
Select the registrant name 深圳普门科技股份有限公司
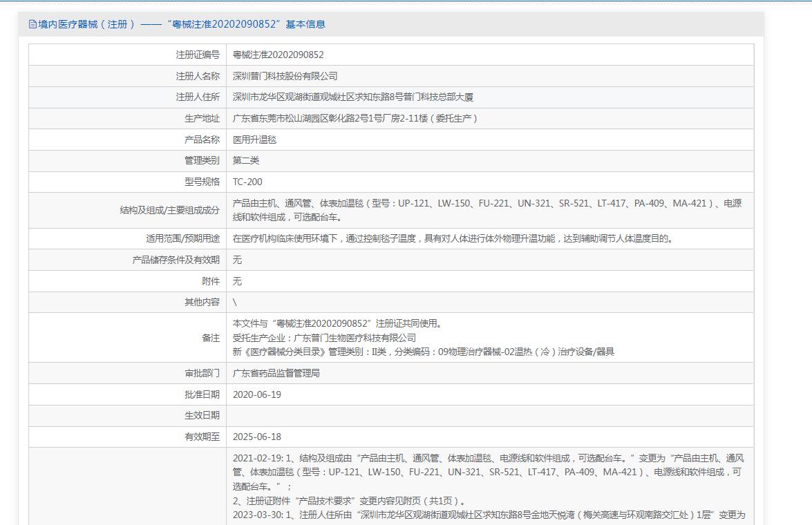[x=285, y=76]
